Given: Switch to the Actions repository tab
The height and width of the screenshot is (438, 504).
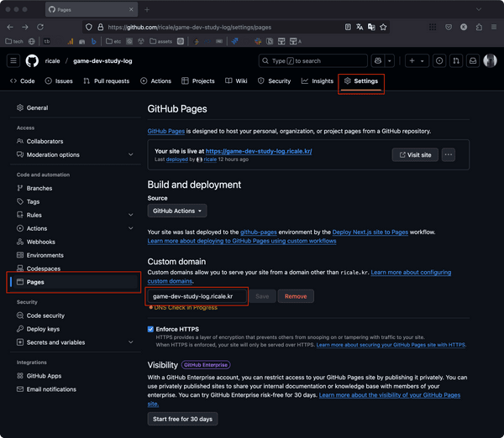Looking at the screenshot, I should 156,81.
